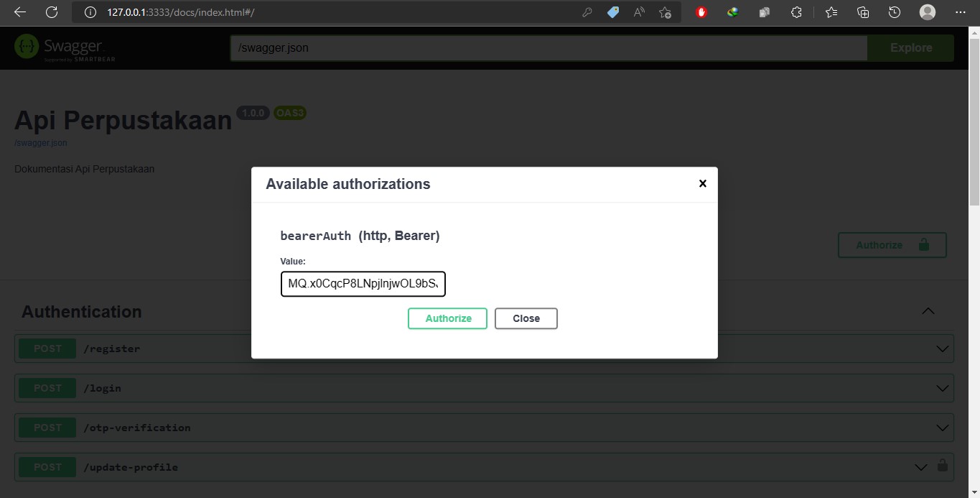980x498 pixels.
Task: Click the shopping tag icon in address bar
Action: coord(613,12)
